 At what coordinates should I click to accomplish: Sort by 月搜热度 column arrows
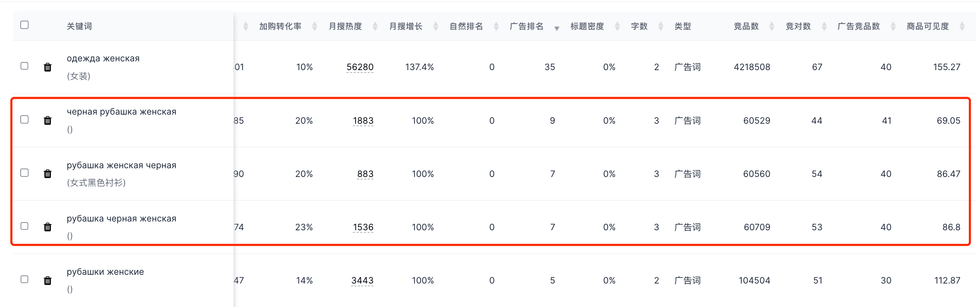[x=375, y=26]
